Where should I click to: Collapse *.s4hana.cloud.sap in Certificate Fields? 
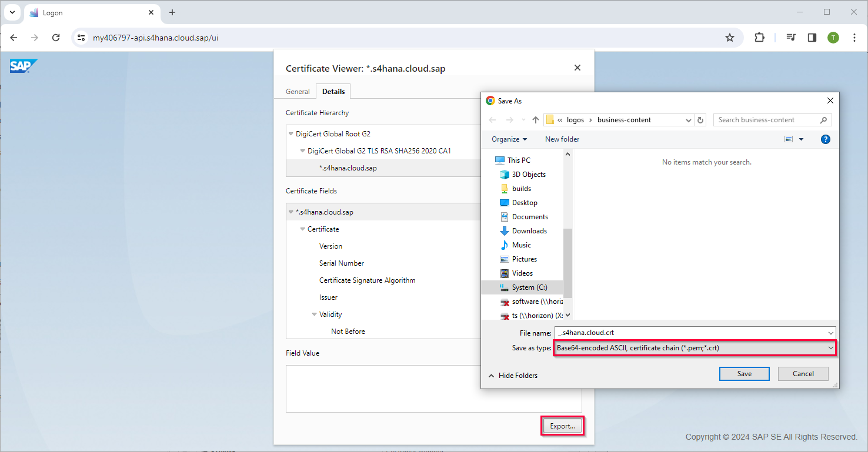point(291,212)
